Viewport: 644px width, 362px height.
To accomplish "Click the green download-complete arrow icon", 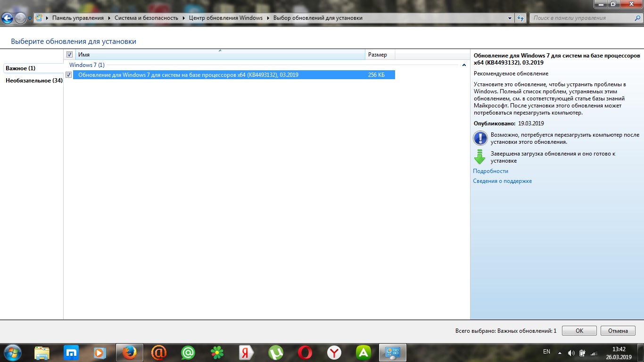I will 479,157.
